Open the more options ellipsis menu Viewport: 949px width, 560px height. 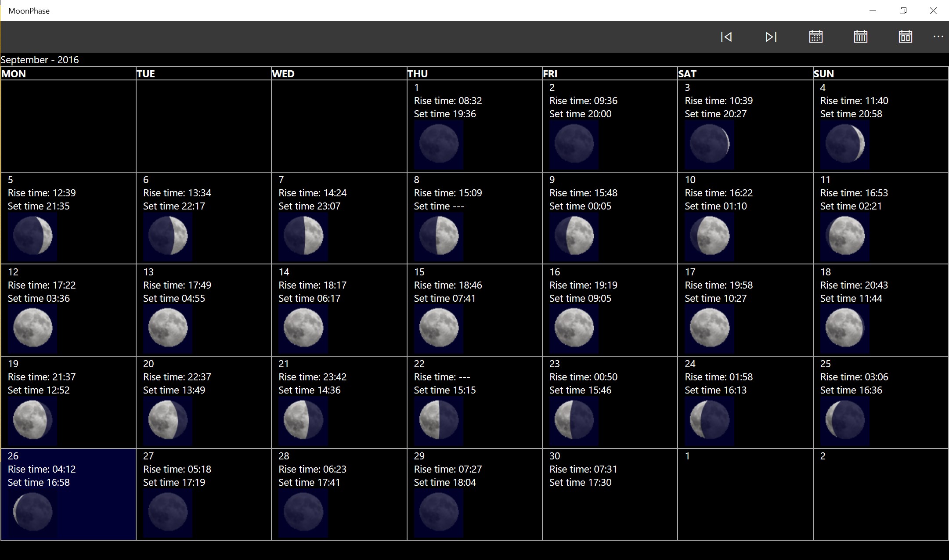939,36
